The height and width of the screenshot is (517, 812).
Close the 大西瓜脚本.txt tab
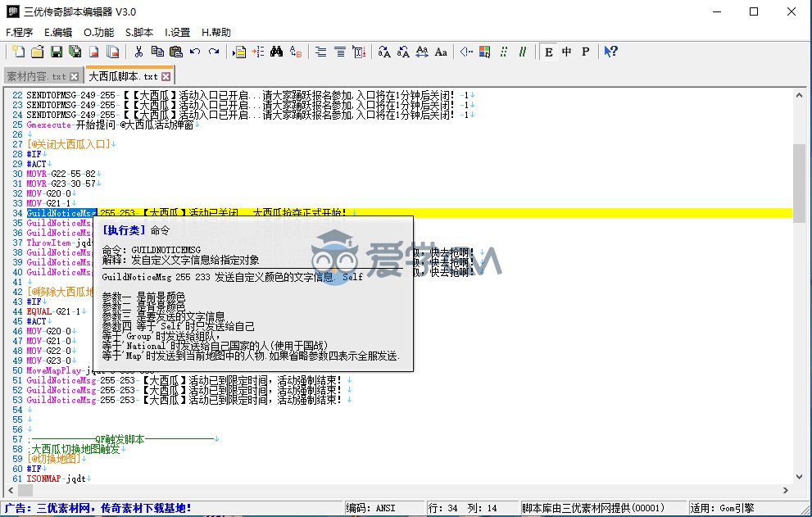pyautogui.click(x=166, y=77)
